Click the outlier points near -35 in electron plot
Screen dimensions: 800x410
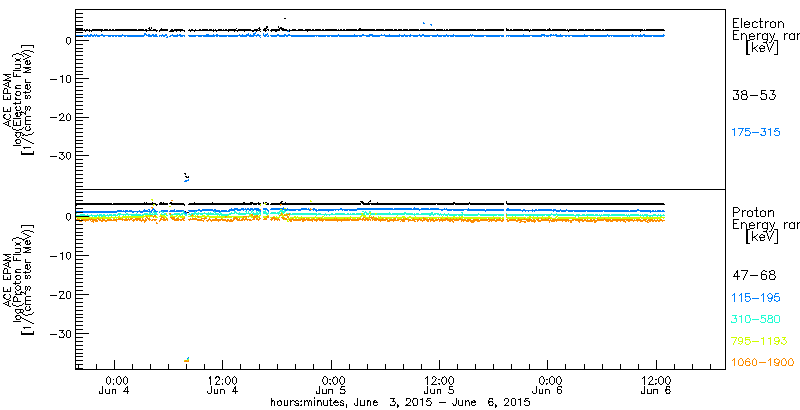coord(186,177)
